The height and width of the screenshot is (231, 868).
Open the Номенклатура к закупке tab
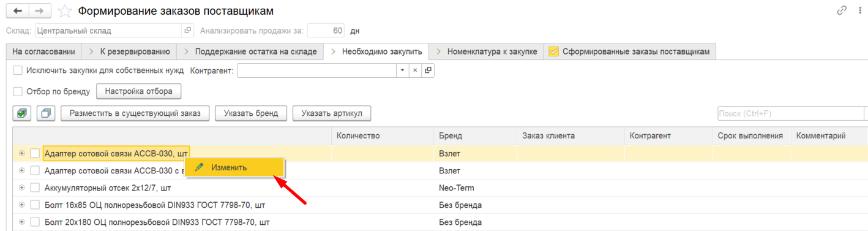point(486,51)
